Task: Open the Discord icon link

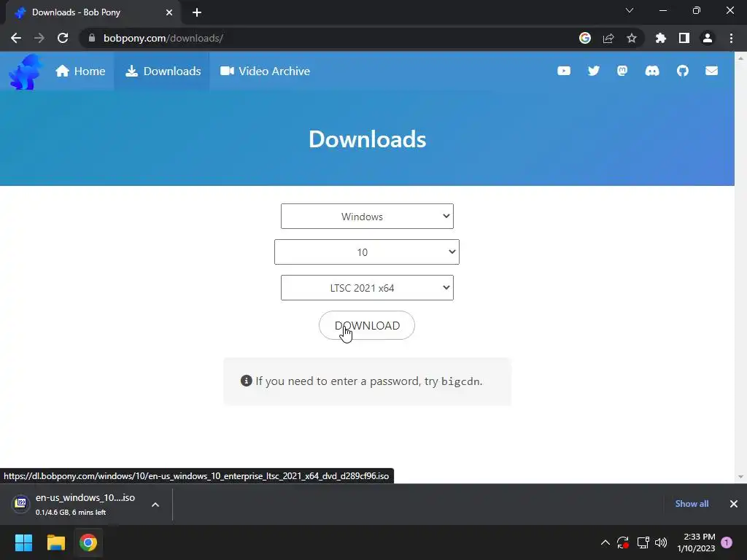Action: coord(651,71)
